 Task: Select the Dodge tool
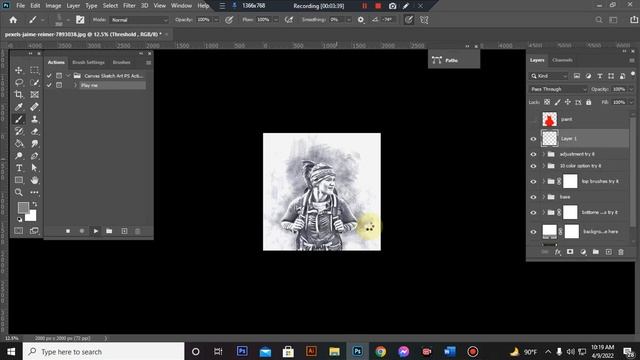click(19, 156)
